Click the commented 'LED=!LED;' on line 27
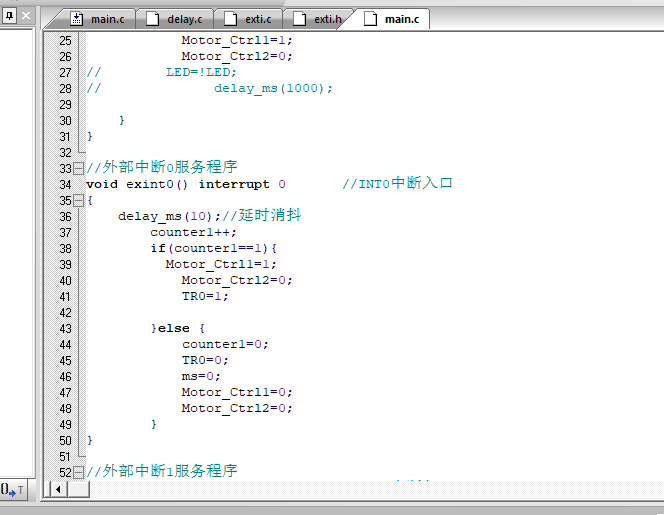 pos(201,72)
